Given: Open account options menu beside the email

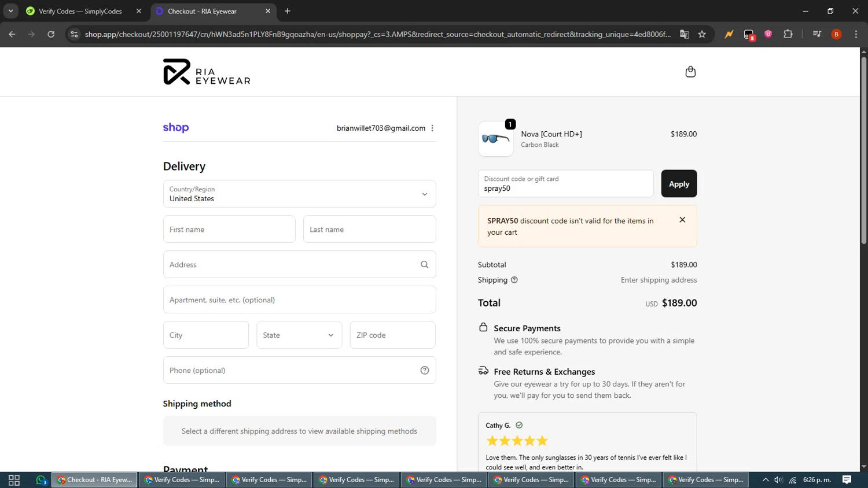Looking at the screenshot, I should tap(432, 128).
